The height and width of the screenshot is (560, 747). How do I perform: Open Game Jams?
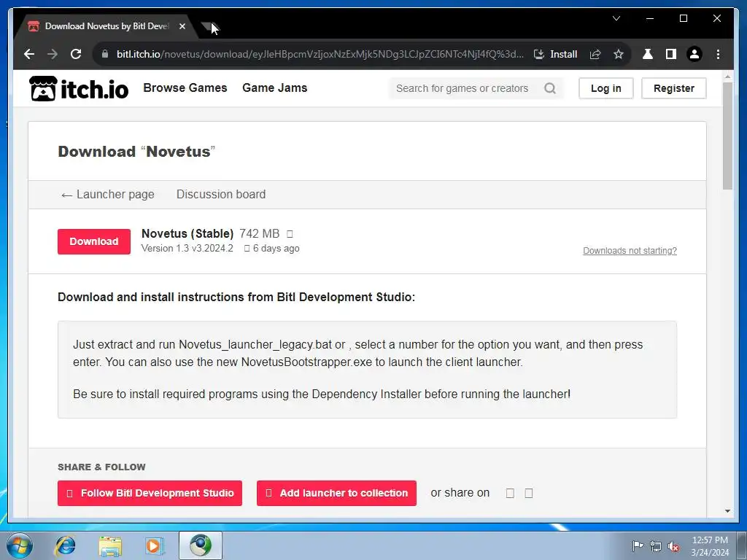click(x=275, y=88)
